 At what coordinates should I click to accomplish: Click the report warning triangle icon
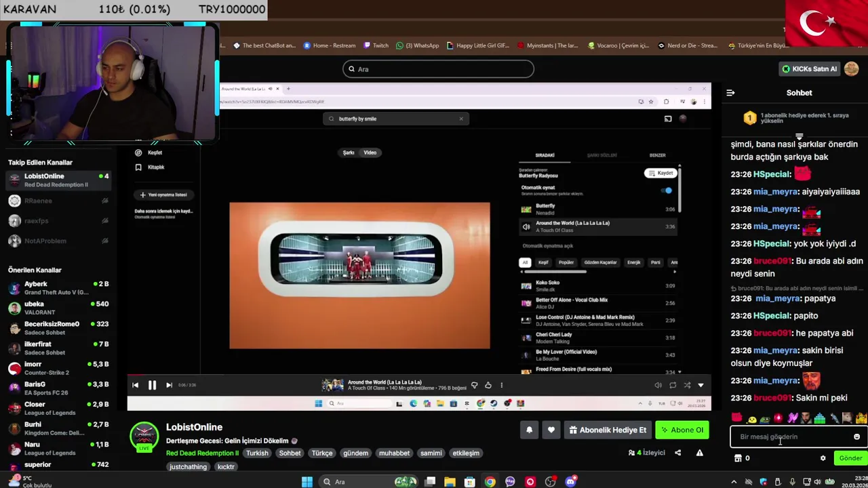699,453
